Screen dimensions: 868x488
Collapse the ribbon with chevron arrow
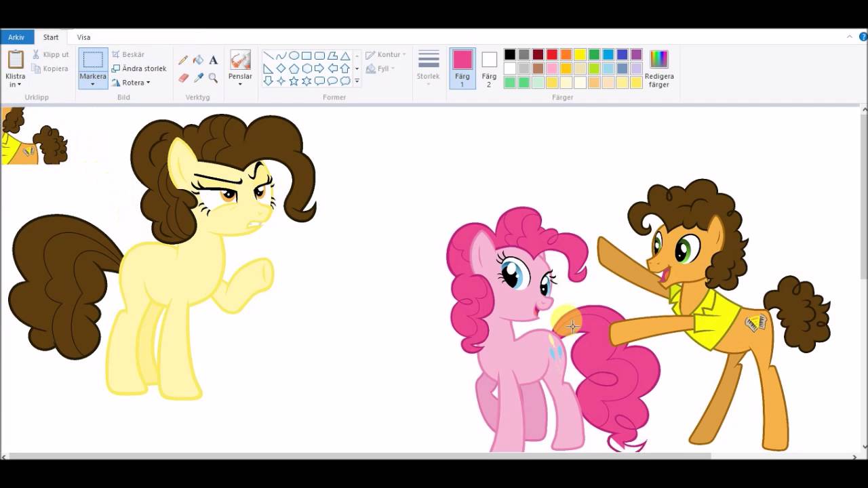(850, 37)
